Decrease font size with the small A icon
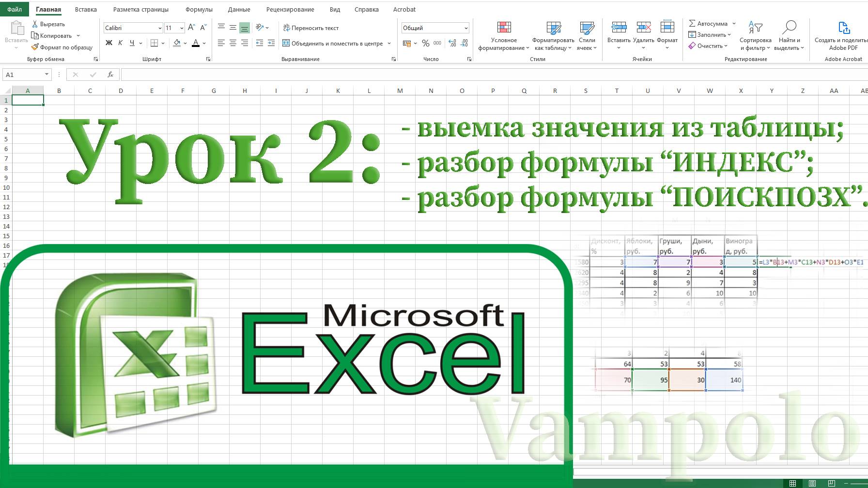Screen dimensions: 868x488 (x=203, y=28)
